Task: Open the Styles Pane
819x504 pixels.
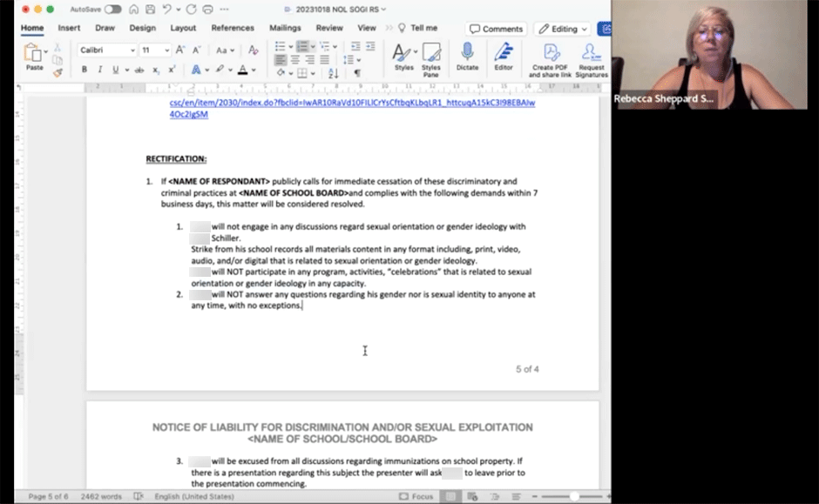Action: tap(431, 59)
